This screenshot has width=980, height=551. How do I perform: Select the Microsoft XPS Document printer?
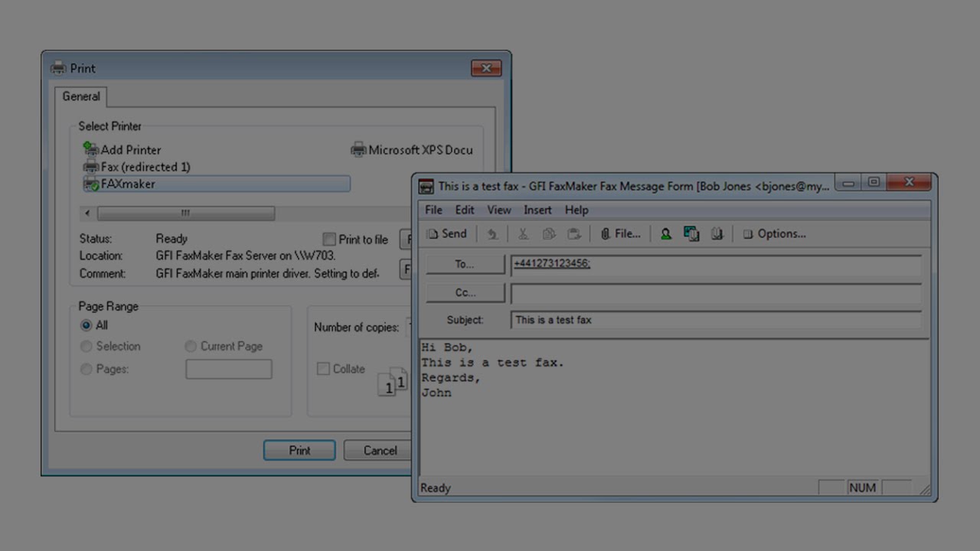[412, 150]
